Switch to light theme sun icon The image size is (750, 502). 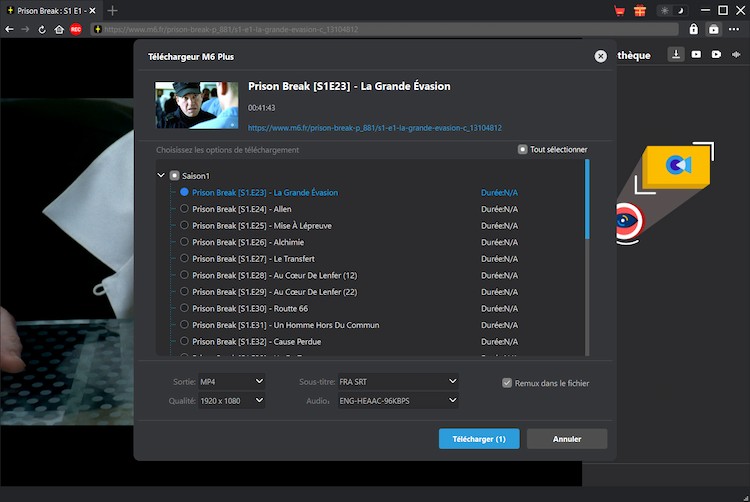(x=665, y=11)
